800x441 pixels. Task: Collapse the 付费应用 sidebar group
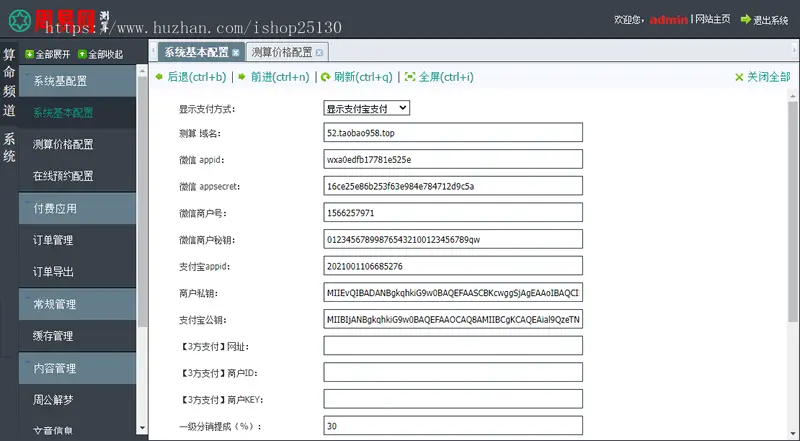(78, 208)
